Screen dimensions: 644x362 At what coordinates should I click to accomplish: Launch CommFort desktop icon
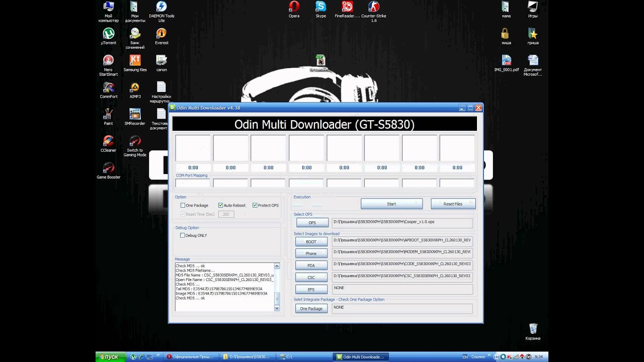[x=108, y=90]
